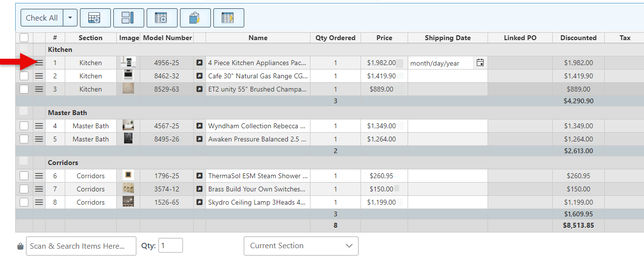Select the Master Bath section checkbox

coord(24,112)
